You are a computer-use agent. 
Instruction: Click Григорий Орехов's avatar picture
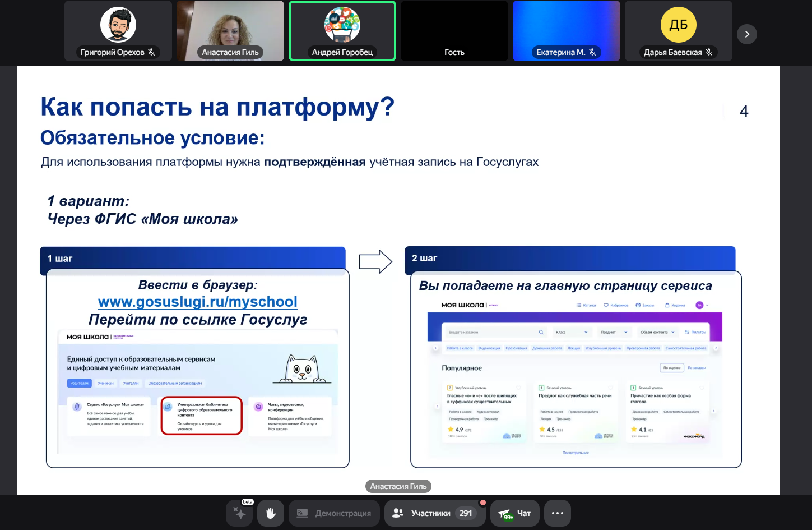tap(118, 25)
